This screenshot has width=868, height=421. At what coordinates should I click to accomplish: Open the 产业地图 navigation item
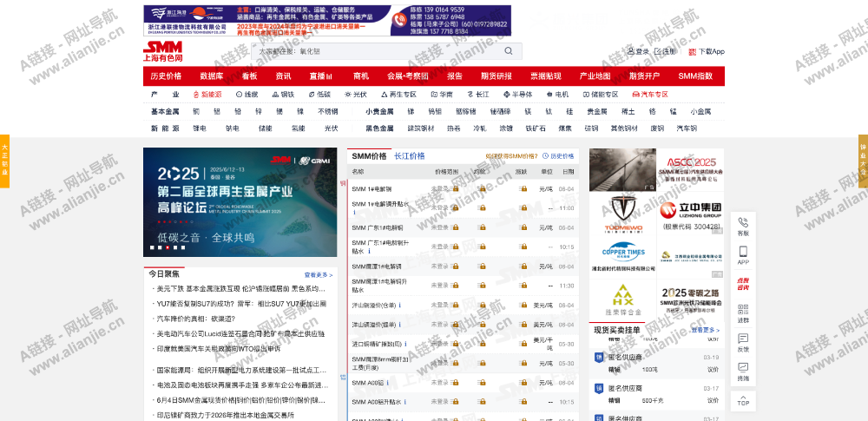(595, 76)
